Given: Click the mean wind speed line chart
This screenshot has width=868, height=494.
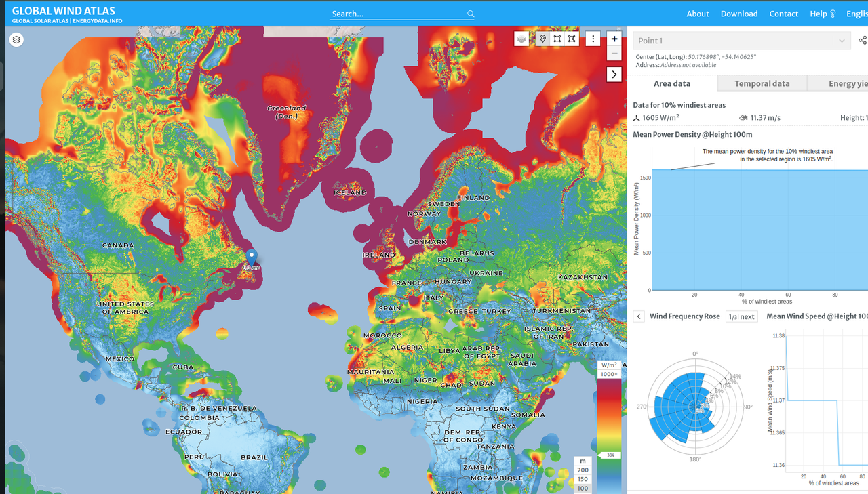Looking at the screenshot, I should pyautogui.click(x=826, y=400).
